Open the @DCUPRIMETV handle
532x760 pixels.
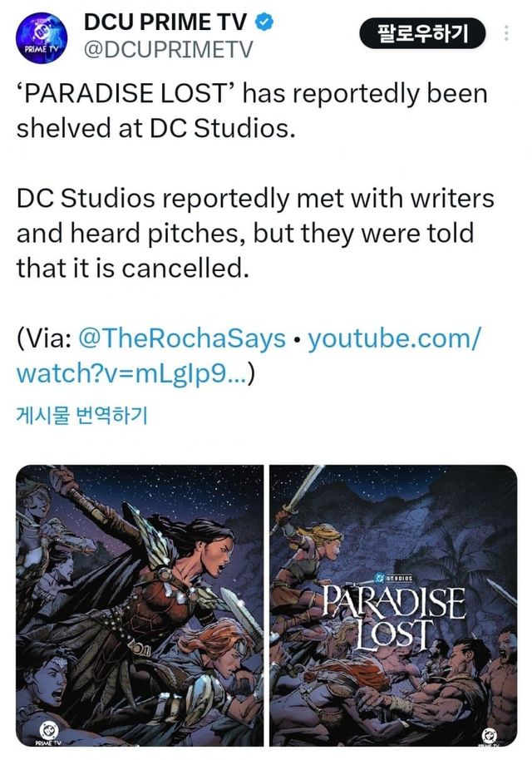pos(168,49)
